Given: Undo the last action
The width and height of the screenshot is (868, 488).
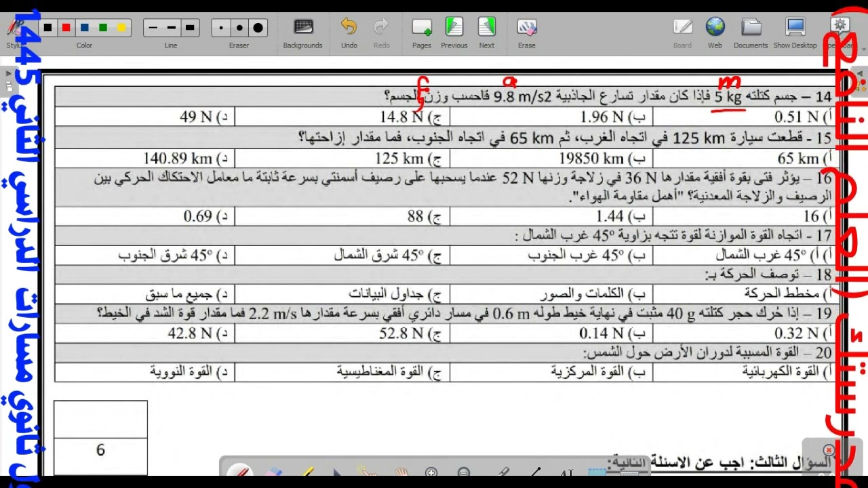Looking at the screenshot, I should tap(349, 33).
